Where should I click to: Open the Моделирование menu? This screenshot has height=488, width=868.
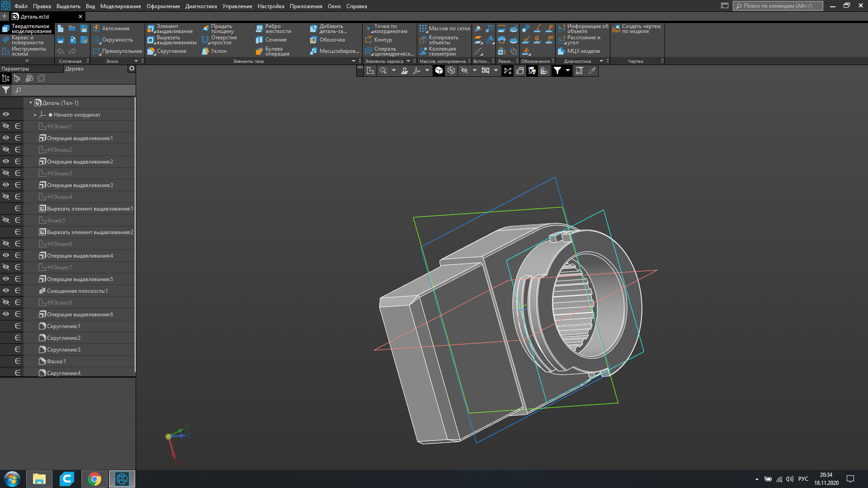point(120,6)
